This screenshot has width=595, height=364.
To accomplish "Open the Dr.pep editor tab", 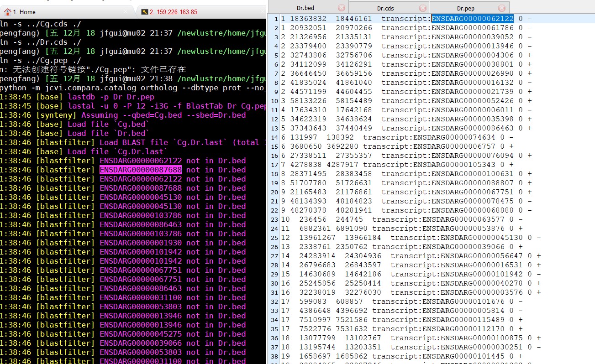I will pyautogui.click(x=469, y=8).
